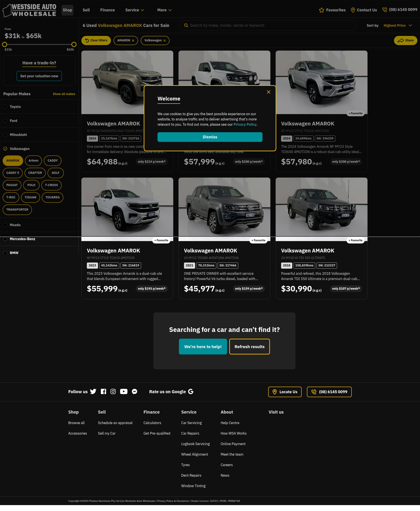
Task: Open the Sell menu item
Action: click(x=86, y=10)
